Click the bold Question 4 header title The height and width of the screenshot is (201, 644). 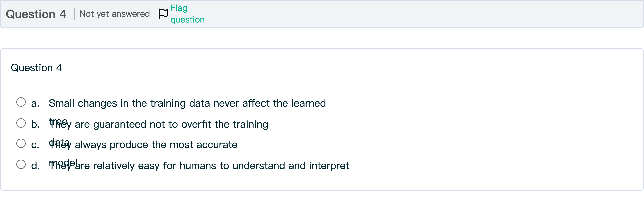pos(36,14)
